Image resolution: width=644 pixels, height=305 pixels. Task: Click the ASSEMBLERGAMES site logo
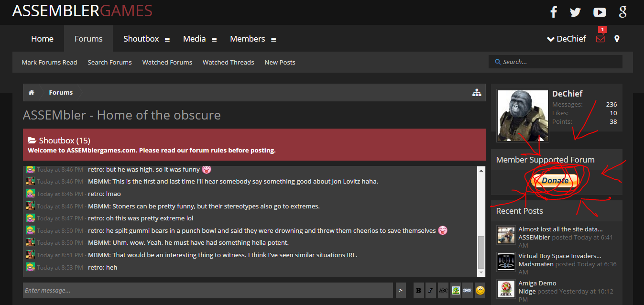[x=82, y=11]
